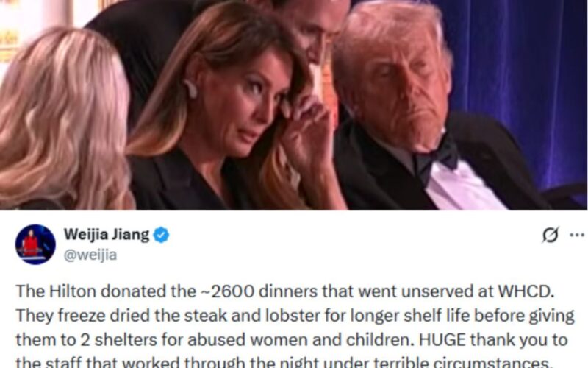Image resolution: width=588 pixels, height=368 pixels.
Task: Click the woman's pearl earring
Action: pyautogui.click(x=191, y=89)
